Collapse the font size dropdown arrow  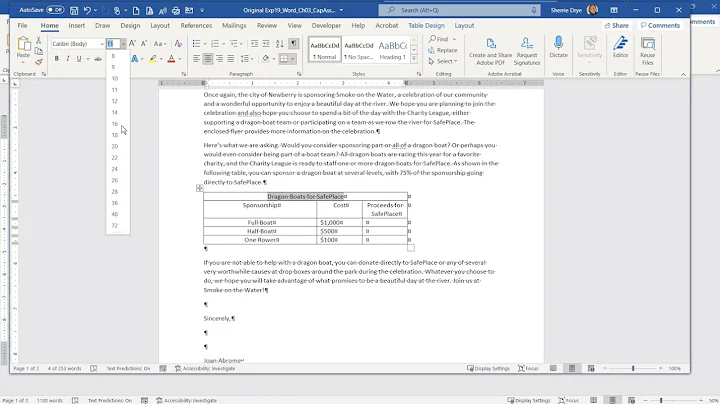pos(123,44)
